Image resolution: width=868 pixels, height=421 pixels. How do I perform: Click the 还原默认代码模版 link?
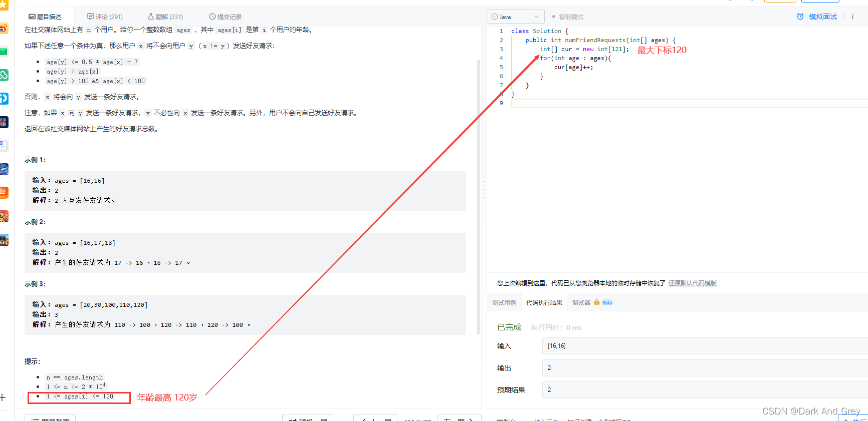692,283
